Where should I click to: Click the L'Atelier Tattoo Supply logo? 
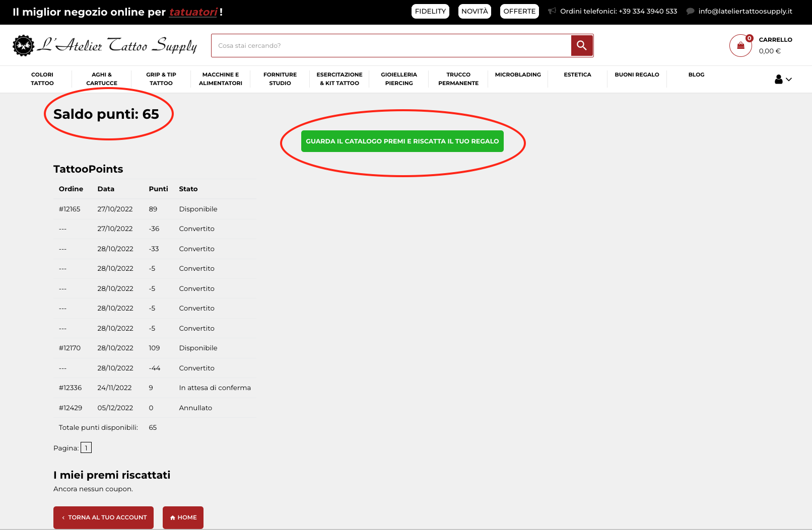105,45
